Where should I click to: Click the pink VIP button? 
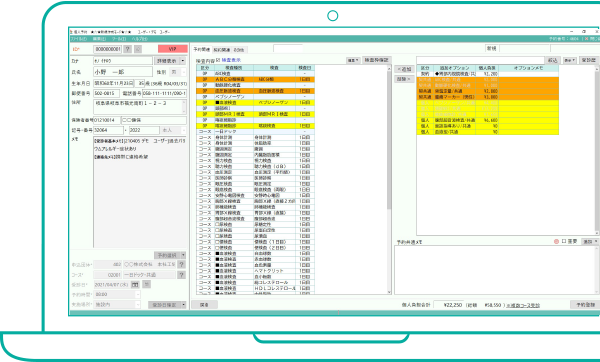pyautogui.click(x=173, y=49)
